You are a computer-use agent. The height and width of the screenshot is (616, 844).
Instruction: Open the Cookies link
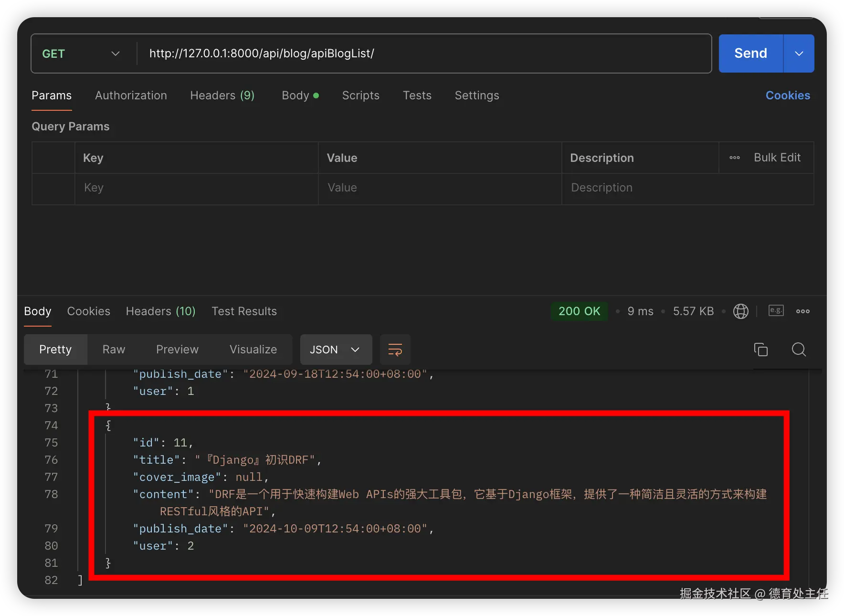coord(788,96)
